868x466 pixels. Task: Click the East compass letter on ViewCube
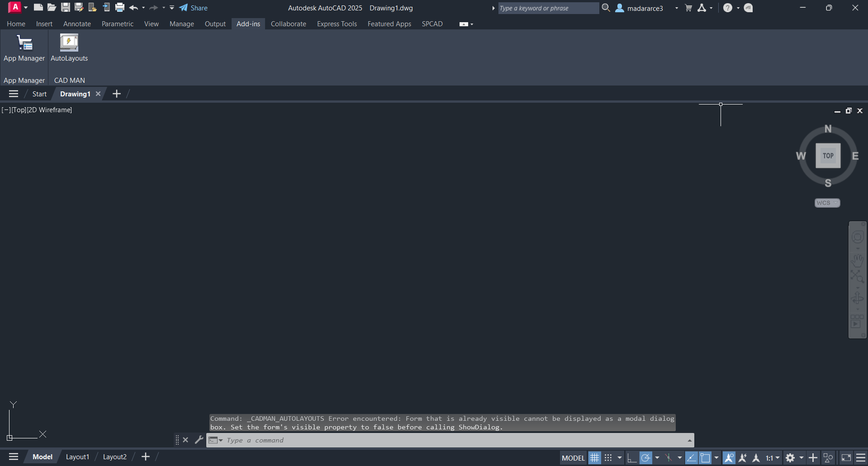click(x=855, y=156)
